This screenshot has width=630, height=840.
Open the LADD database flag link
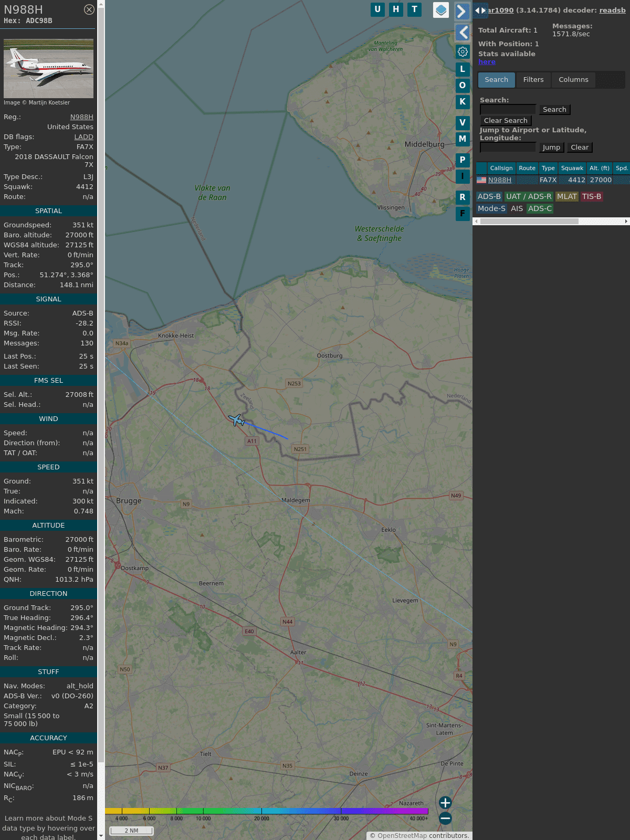pos(83,137)
